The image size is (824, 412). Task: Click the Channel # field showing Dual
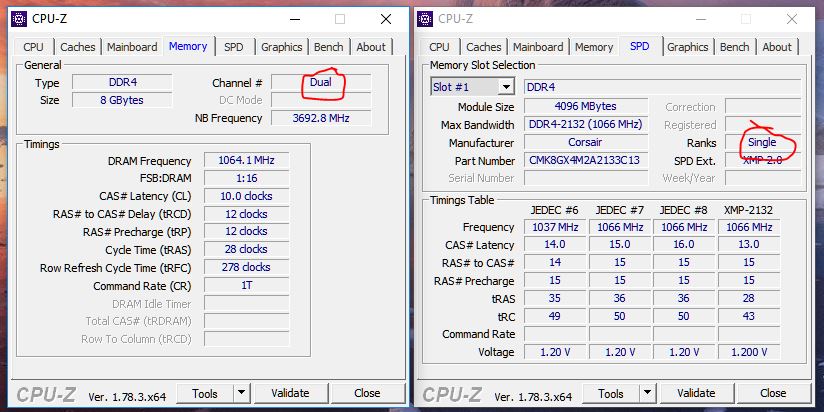321,83
